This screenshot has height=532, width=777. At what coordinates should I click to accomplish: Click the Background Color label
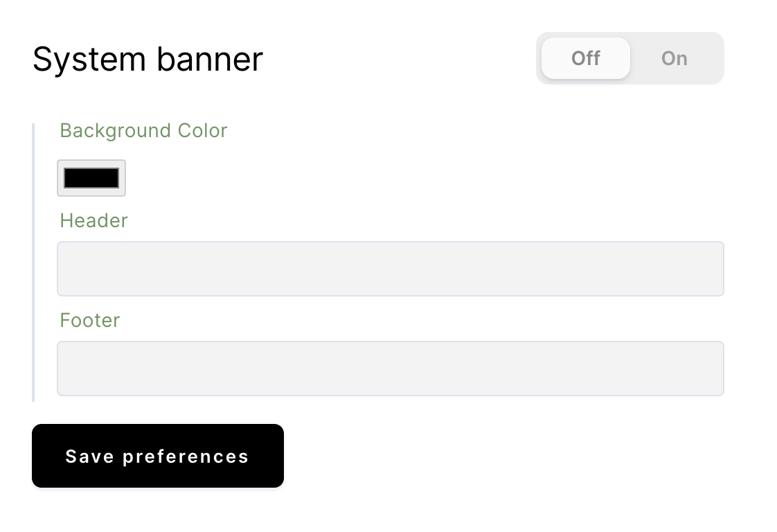(x=143, y=131)
